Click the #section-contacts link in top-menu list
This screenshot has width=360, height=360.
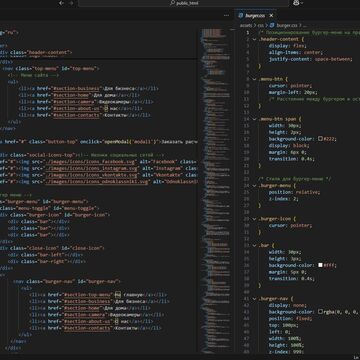[76, 115]
